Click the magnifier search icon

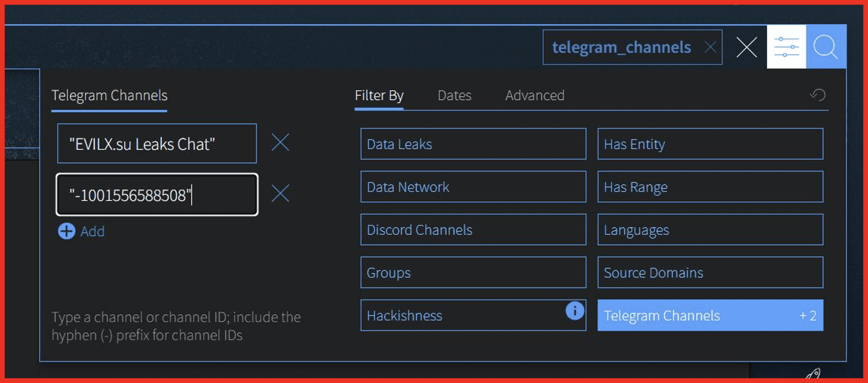point(826,47)
